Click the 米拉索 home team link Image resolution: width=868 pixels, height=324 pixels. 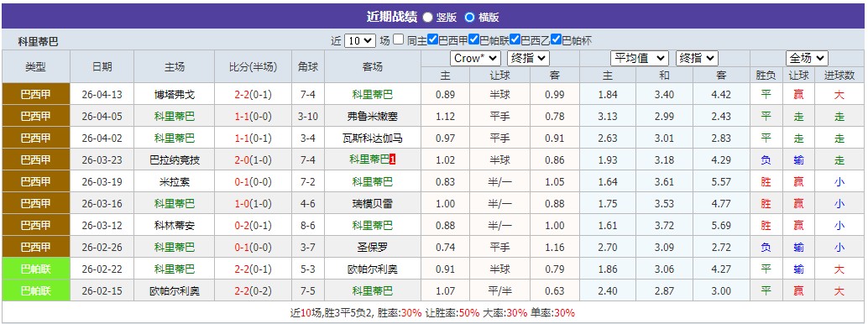[175, 181]
